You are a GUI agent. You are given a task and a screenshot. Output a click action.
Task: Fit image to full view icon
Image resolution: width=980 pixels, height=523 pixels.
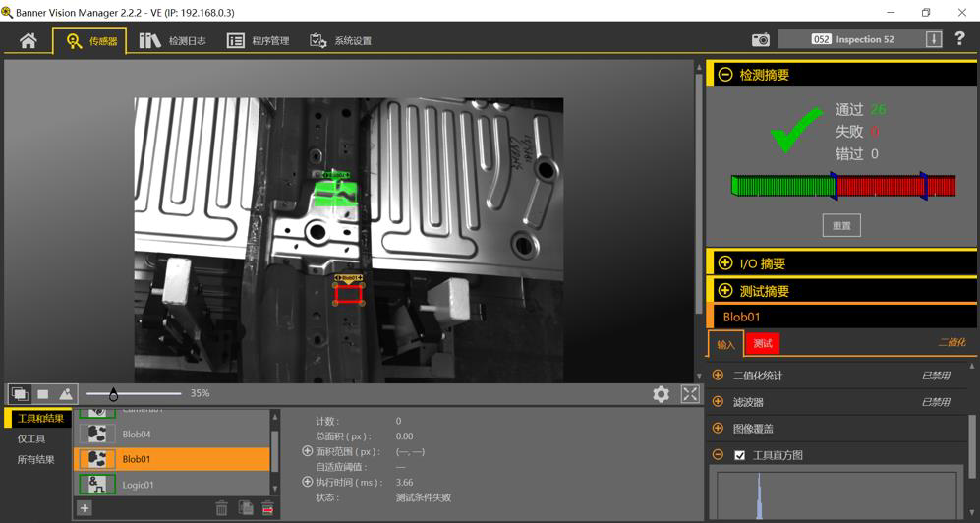pos(690,394)
